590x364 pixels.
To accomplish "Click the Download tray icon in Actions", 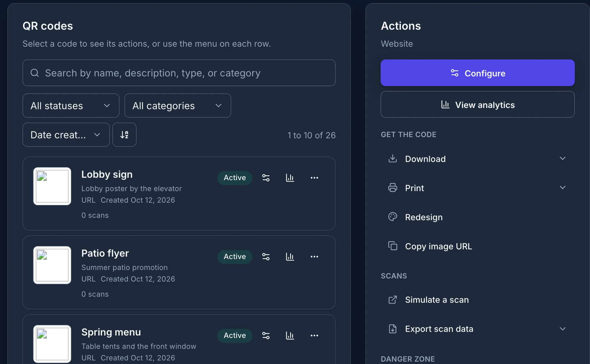I will coord(393,159).
